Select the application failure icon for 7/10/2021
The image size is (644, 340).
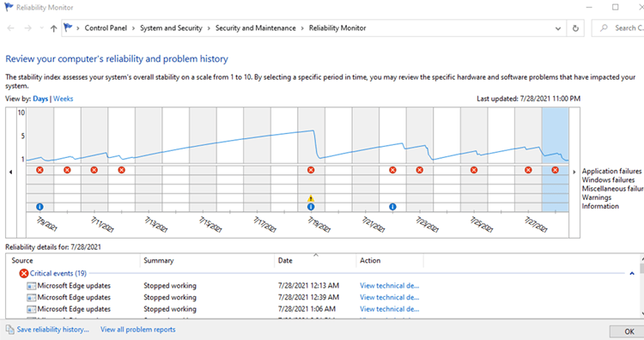[67, 170]
